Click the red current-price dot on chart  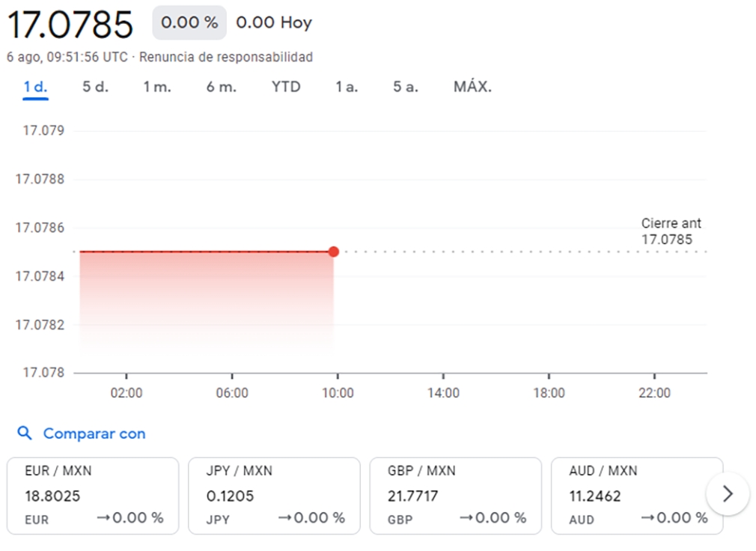(333, 252)
